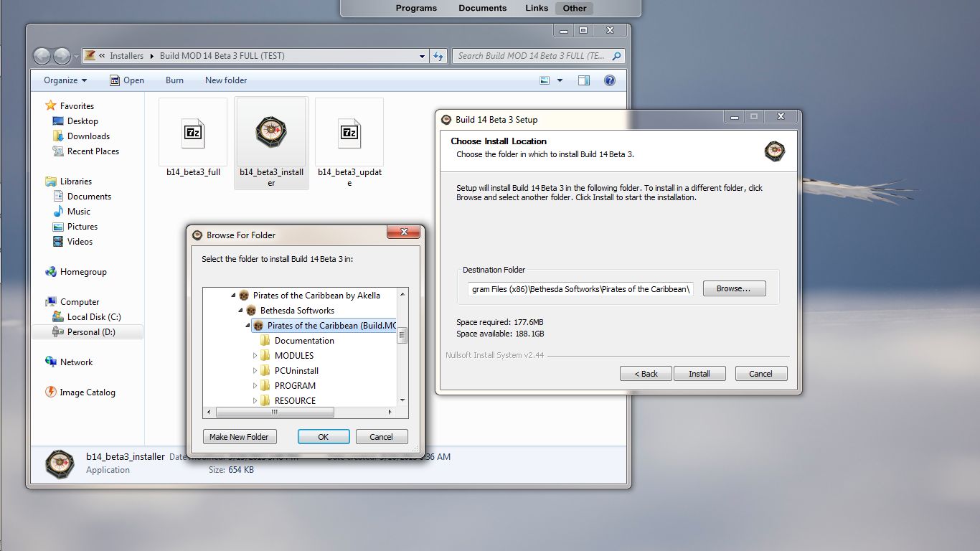980x551 pixels.
Task: Open the Favorites star in sidebar
Action: (51, 105)
